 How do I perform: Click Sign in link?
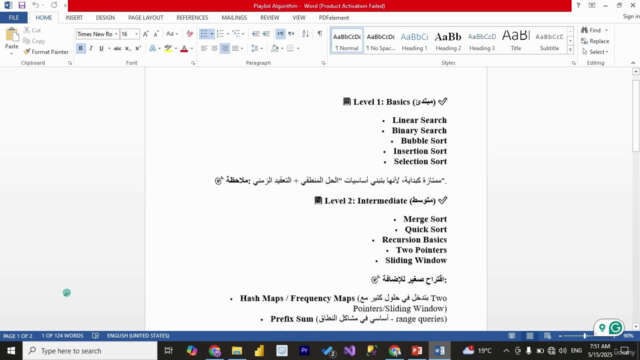tap(631, 16)
